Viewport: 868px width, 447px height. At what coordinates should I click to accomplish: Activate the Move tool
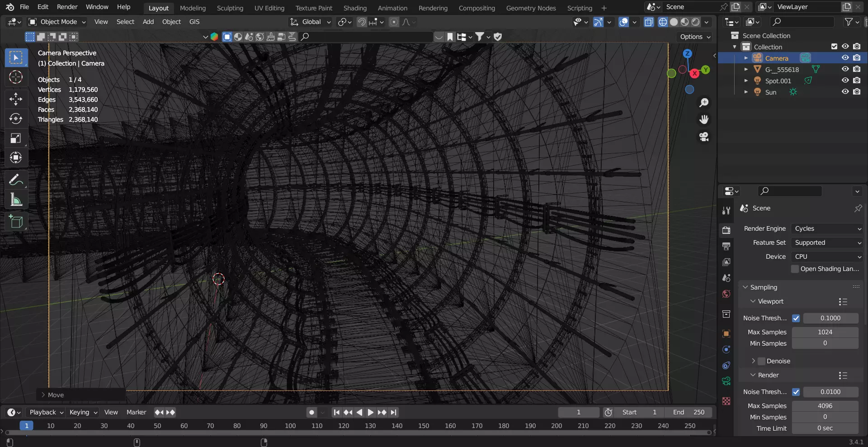[x=16, y=99]
